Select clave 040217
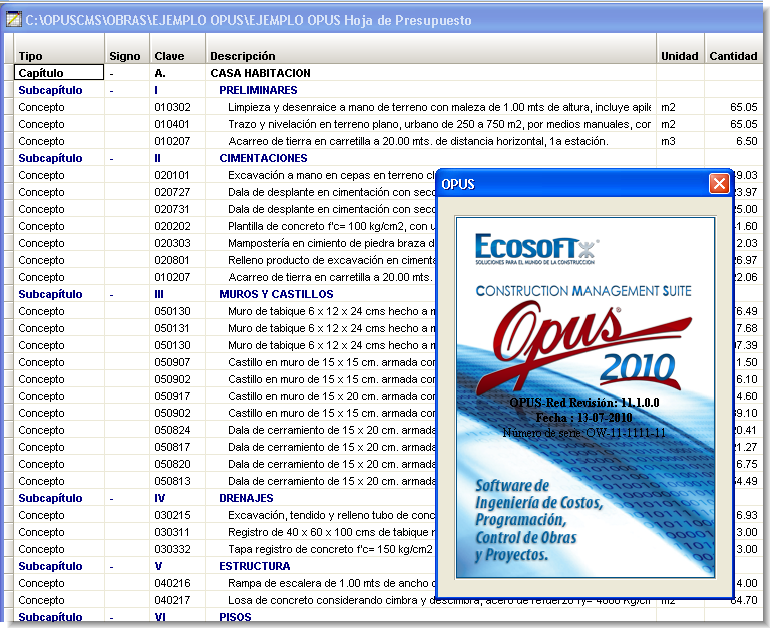Image resolution: width=770 pixels, height=628 pixels. 171,600
